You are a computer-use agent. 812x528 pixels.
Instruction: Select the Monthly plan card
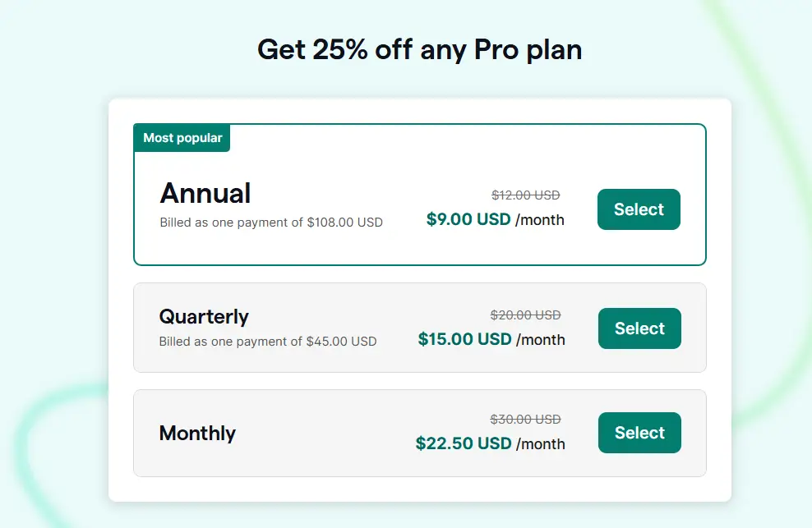419,433
